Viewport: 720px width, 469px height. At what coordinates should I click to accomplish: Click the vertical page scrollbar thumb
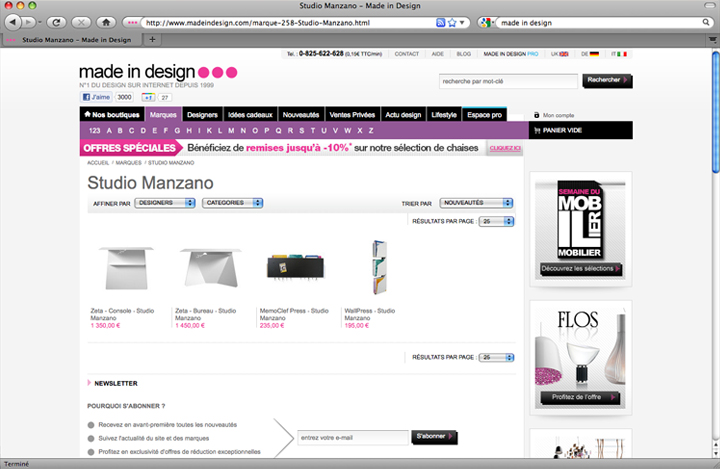tap(715, 112)
